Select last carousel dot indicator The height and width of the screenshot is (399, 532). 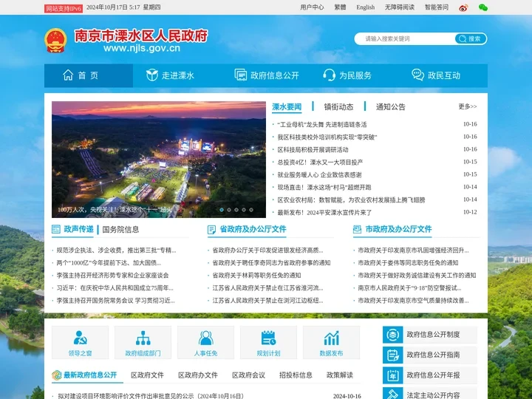251,210
